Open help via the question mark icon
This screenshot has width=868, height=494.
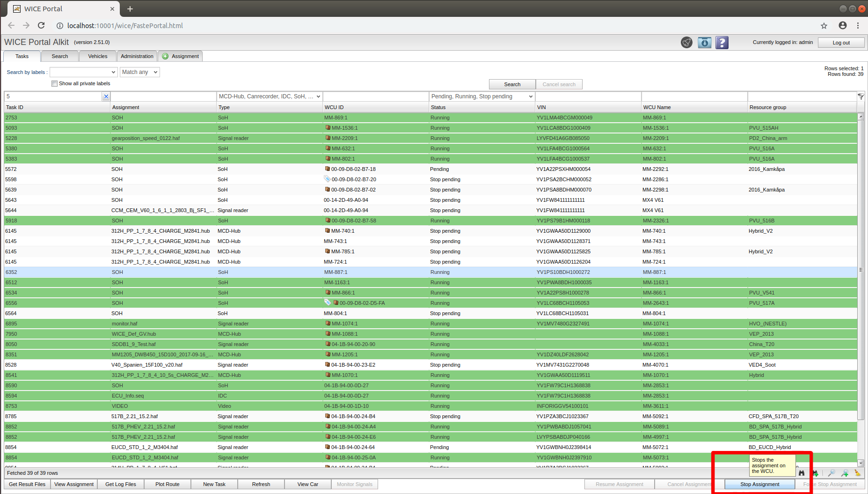pyautogui.click(x=722, y=43)
